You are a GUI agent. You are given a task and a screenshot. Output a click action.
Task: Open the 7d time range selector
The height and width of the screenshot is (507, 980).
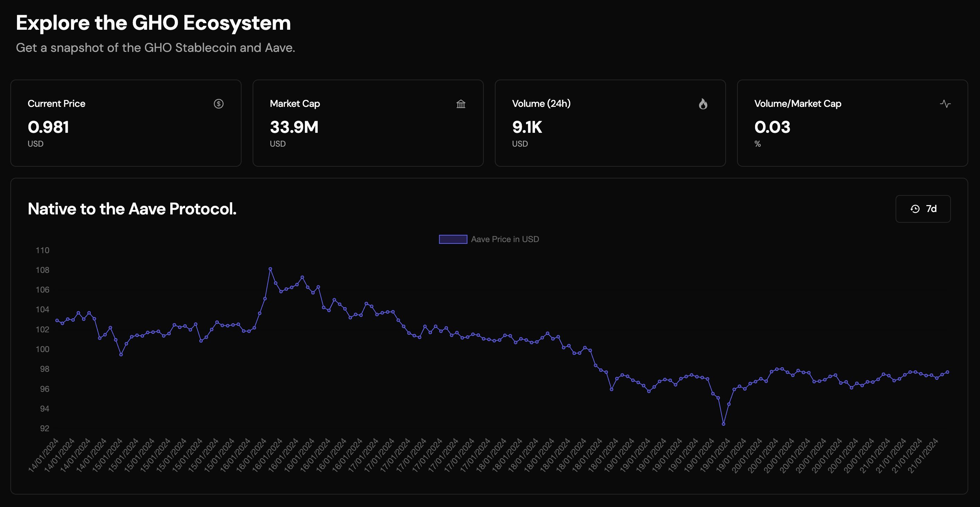(x=923, y=209)
